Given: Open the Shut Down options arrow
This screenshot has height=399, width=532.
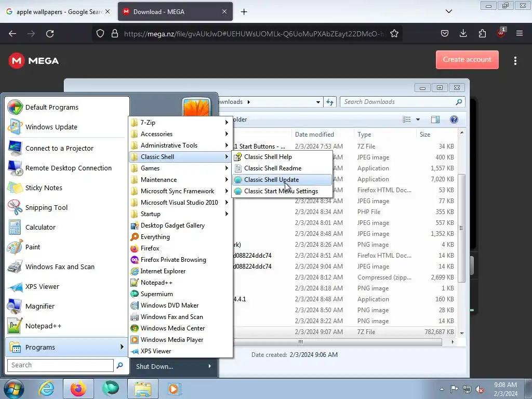Looking at the screenshot, I should click(210, 366).
